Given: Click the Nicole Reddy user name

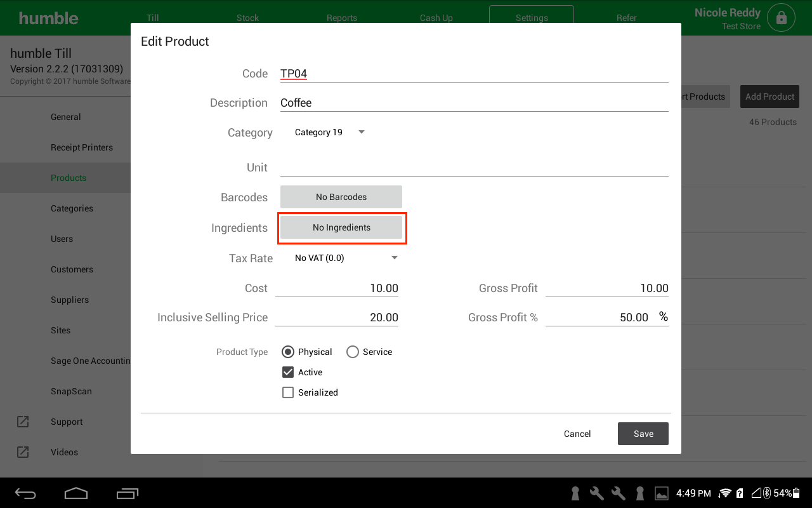Looking at the screenshot, I should click(727, 13).
